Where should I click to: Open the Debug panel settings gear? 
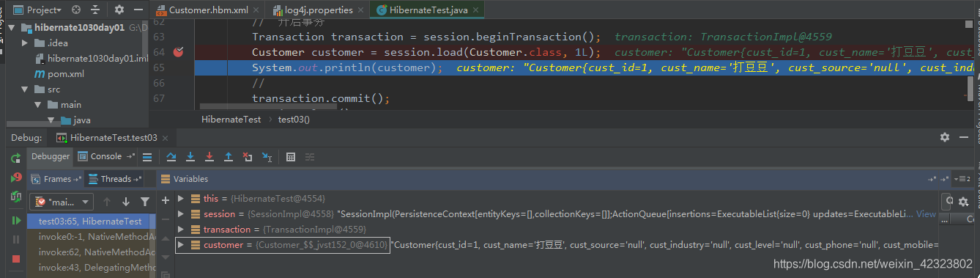945,137
